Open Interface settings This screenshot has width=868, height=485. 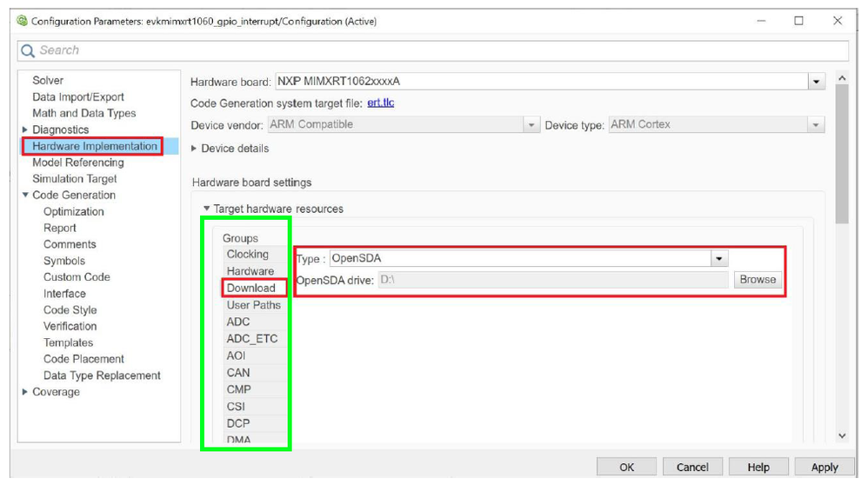tap(64, 293)
